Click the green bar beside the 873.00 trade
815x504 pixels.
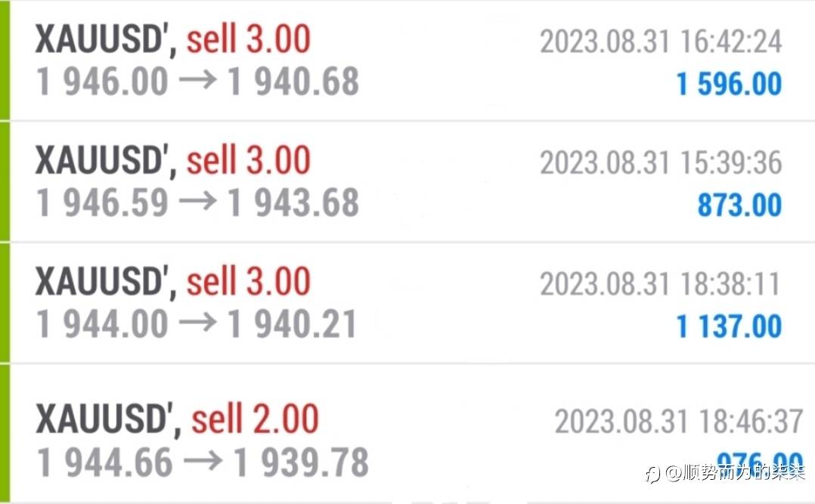5,181
